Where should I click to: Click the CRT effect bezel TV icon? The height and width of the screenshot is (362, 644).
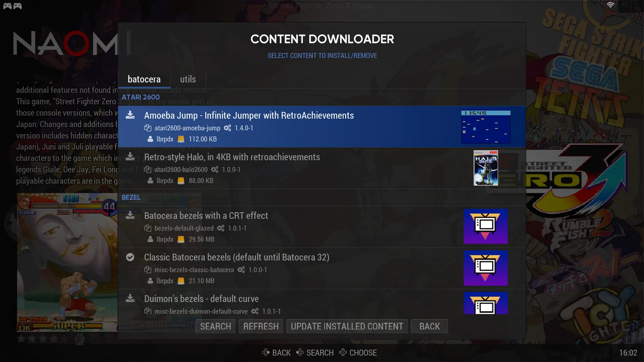pos(485,226)
